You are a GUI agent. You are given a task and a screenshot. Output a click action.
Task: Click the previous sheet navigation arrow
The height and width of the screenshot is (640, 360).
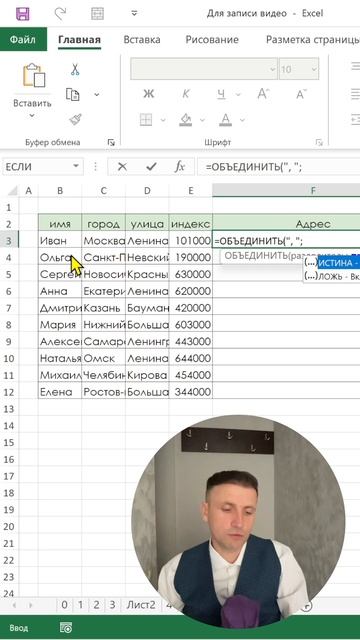click(13, 605)
